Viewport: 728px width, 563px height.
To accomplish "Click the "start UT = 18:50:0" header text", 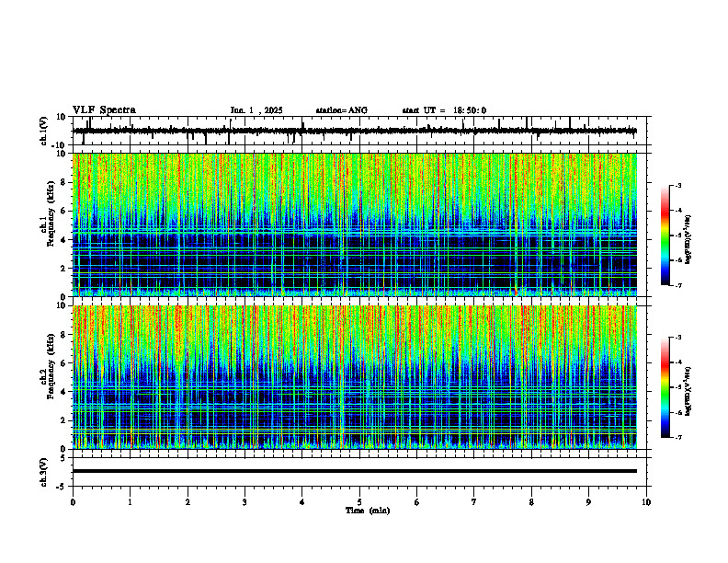I will [444, 110].
